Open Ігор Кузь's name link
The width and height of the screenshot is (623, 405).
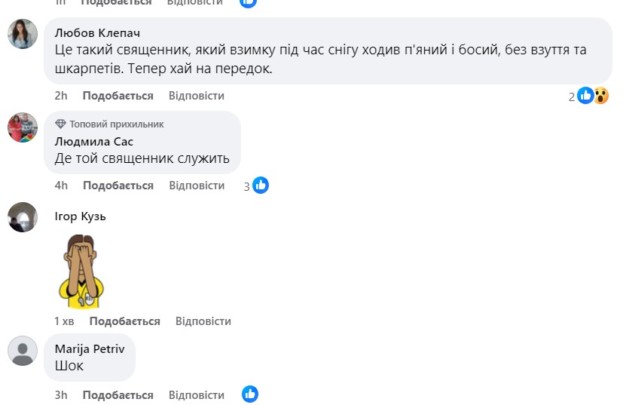coord(80,216)
